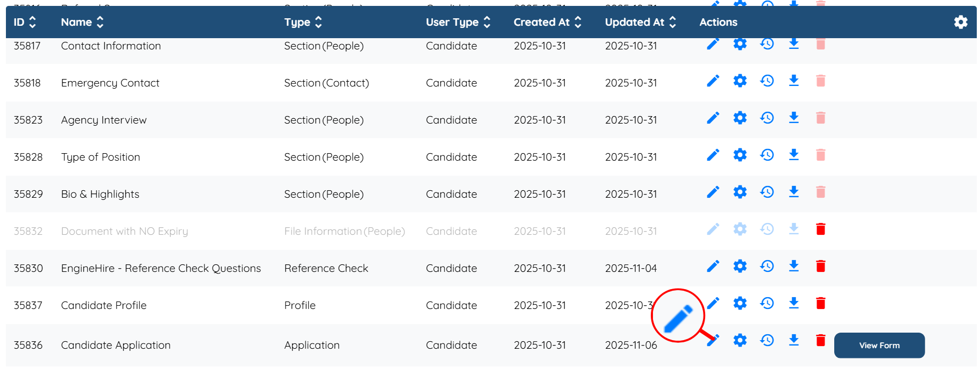Click edit pencil for Emergency Contact row
Viewport: 980px width, 381px height.
point(713,81)
